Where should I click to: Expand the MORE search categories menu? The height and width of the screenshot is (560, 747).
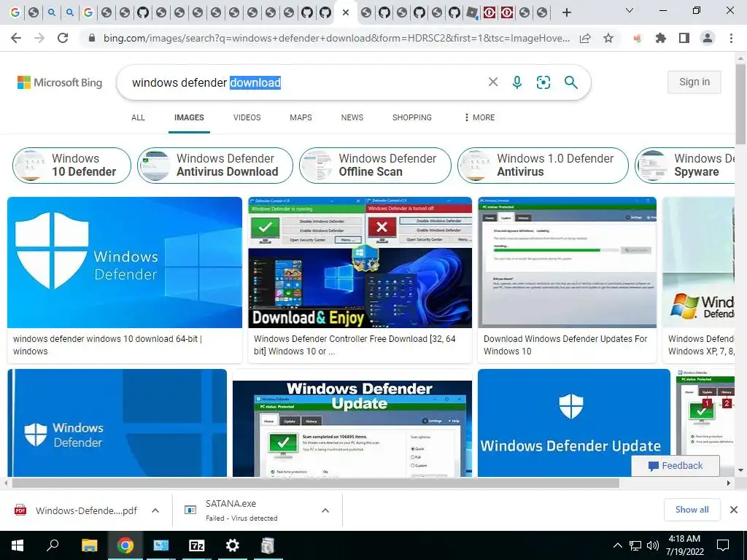pos(480,117)
